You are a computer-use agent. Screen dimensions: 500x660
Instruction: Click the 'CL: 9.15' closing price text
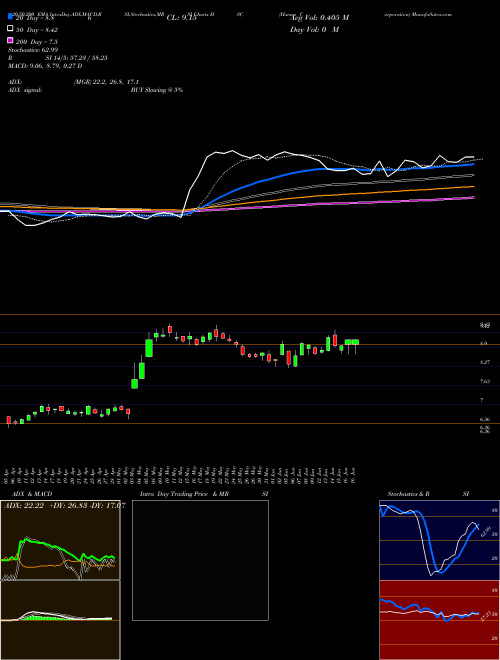tap(182, 18)
